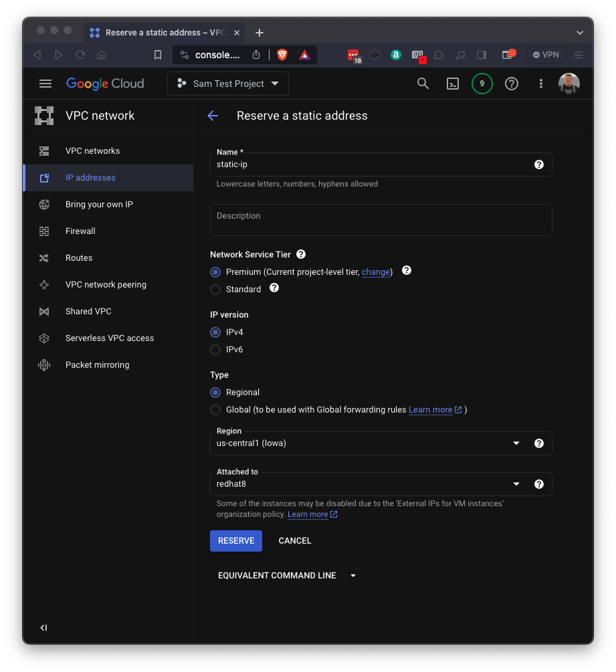Open the help question mark in header
The image size is (616, 672).
[x=512, y=84]
